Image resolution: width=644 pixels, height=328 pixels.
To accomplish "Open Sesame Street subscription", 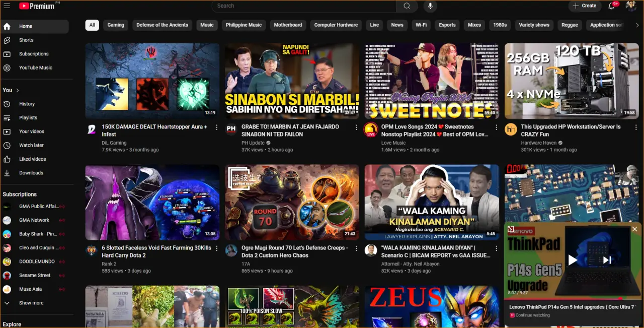I will click(35, 275).
